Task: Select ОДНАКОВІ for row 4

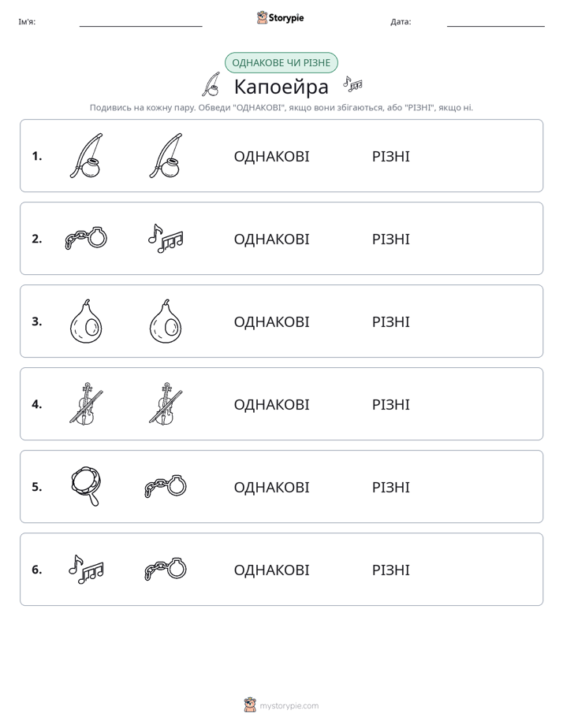Action: point(271,404)
